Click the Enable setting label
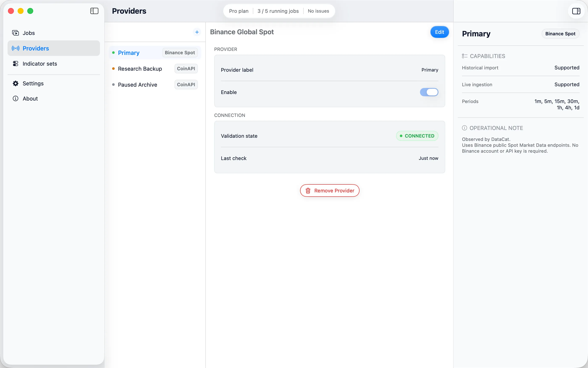The height and width of the screenshot is (368, 588). pyautogui.click(x=229, y=92)
